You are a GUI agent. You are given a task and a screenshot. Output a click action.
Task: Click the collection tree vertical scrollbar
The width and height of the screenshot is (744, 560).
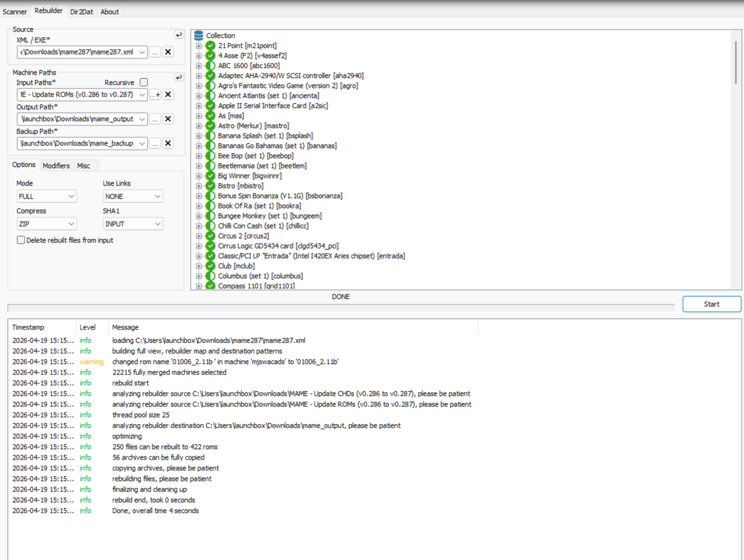tap(736, 63)
